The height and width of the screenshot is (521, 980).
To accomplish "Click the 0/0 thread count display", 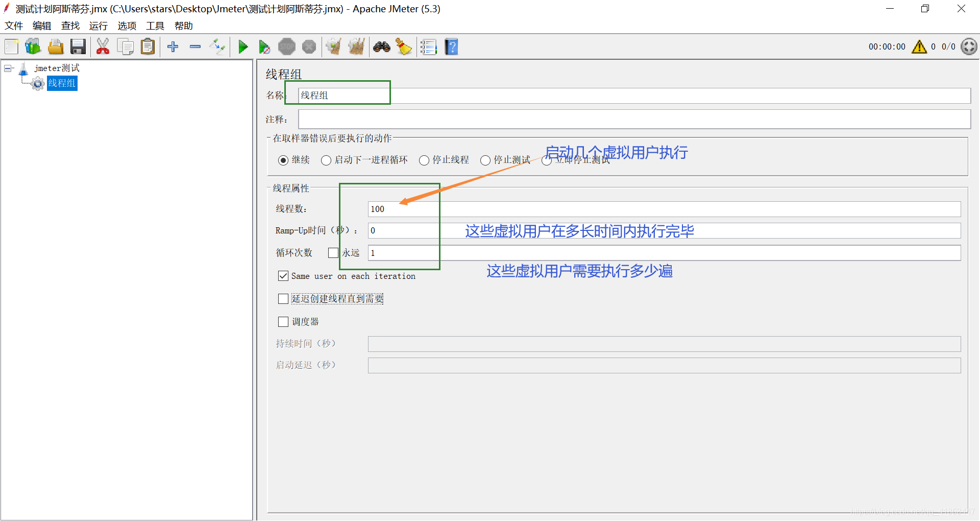I will click(948, 47).
